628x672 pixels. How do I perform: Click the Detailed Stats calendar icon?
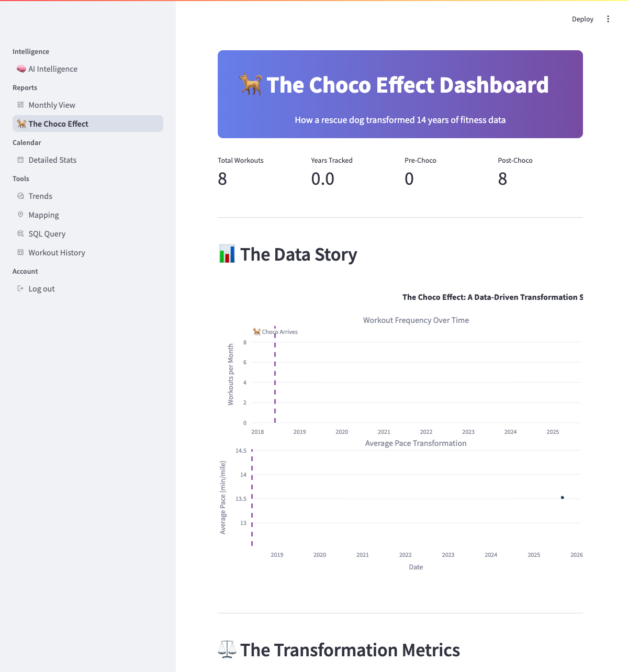pos(20,160)
